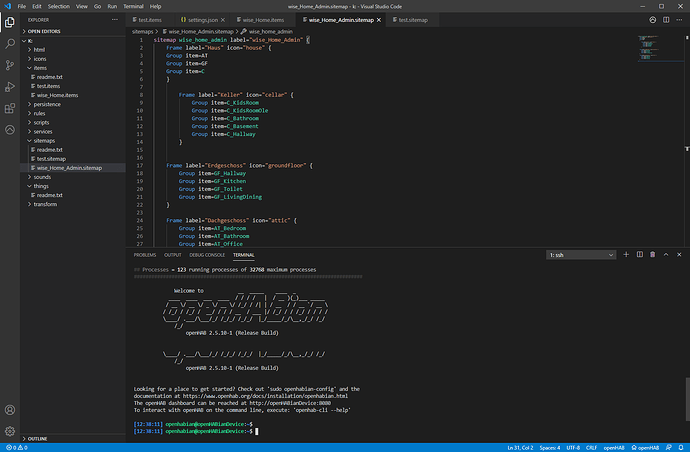Image resolution: width=690 pixels, height=452 pixels.
Task: Kill the terminal with trash icon
Action: click(x=653, y=255)
